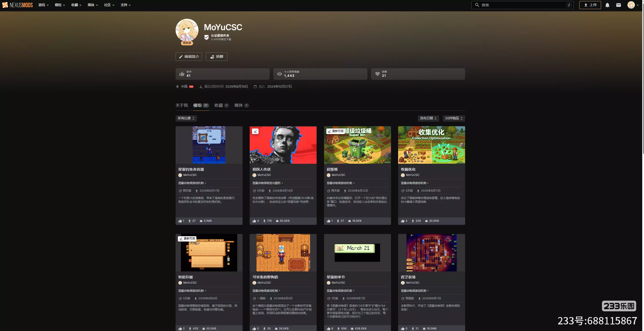Click the location pin beside 中国
The image size is (644, 331).
(177, 87)
